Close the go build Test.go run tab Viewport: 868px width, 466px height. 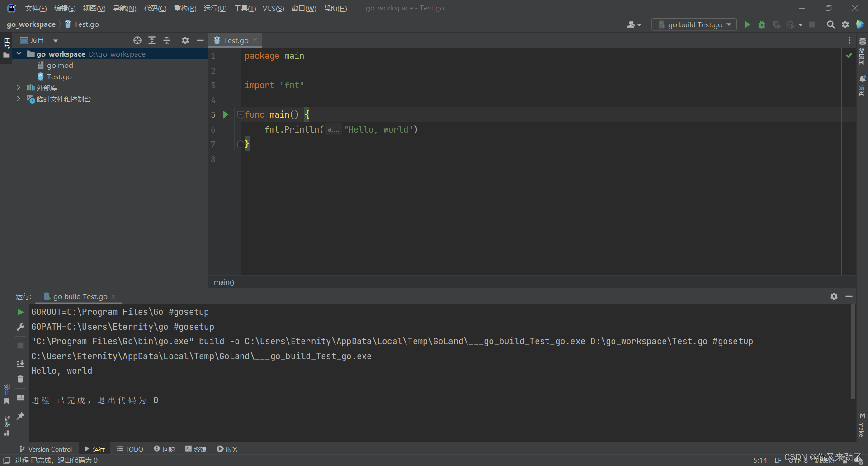pyautogui.click(x=113, y=297)
